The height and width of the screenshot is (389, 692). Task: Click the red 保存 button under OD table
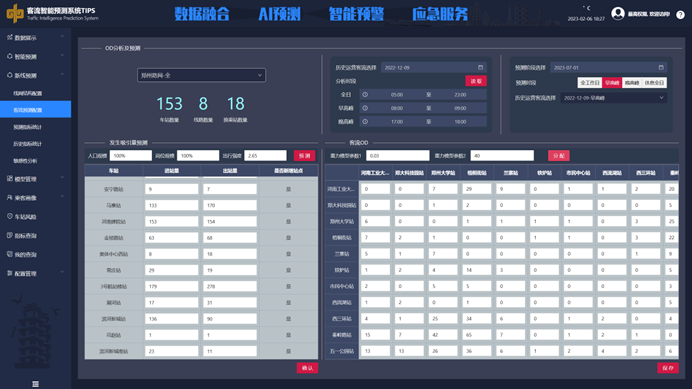(x=668, y=368)
